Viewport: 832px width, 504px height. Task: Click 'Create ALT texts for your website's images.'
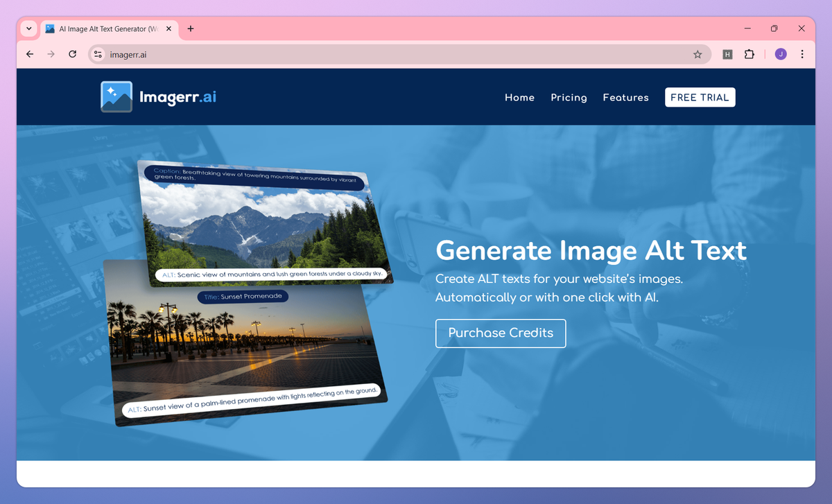[x=559, y=279]
